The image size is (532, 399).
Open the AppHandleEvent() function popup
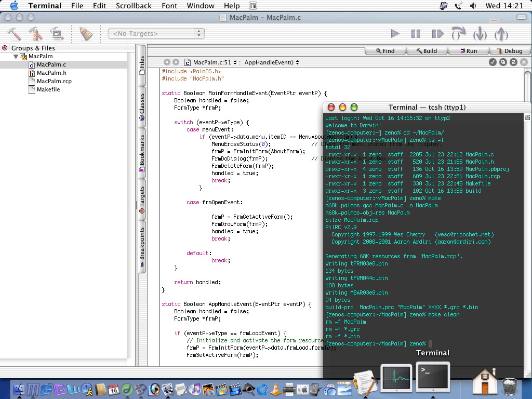click(271, 62)
